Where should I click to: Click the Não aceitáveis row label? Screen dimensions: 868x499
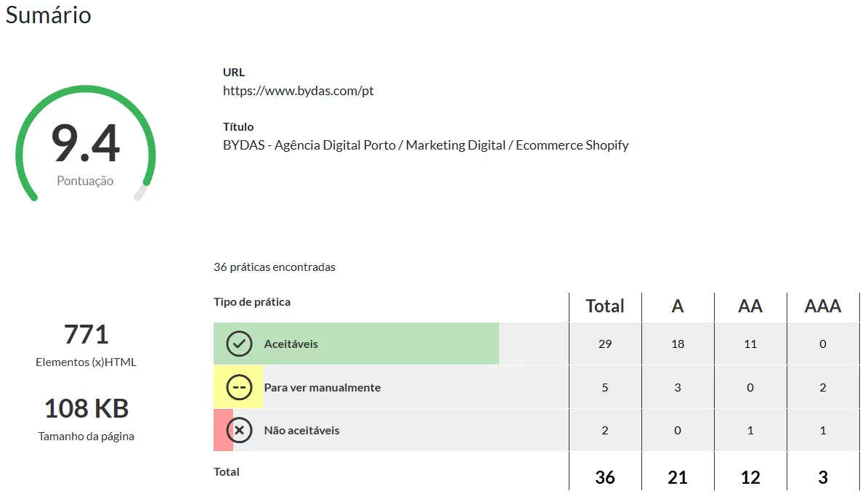(301, 430)
